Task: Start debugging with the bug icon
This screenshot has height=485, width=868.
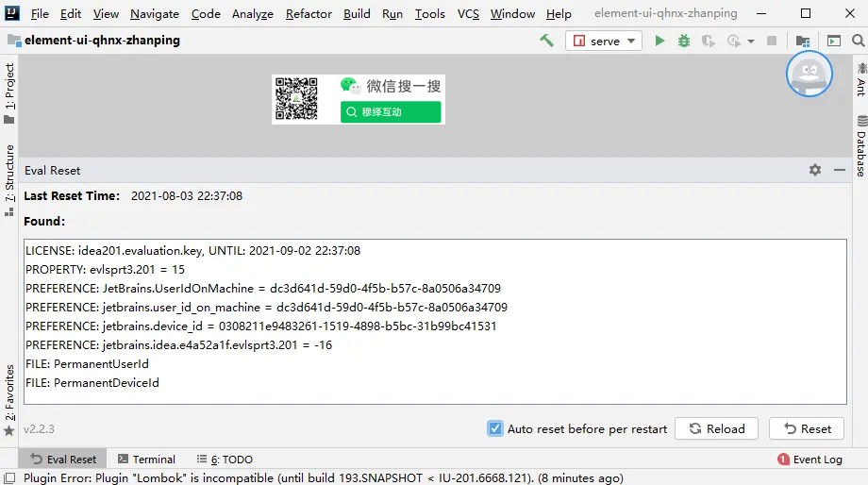Action: coord(684,41)
